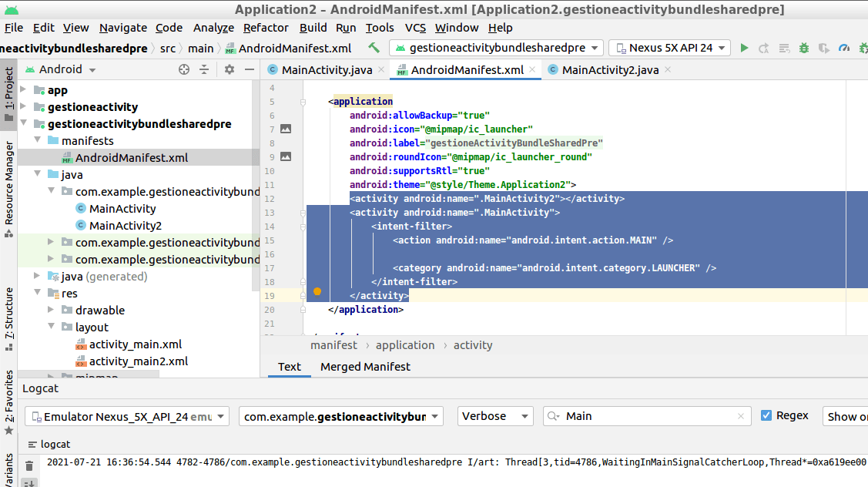Fold the activity tag at line 13
This screenshot has height=487, width=868.
(303, 213)
